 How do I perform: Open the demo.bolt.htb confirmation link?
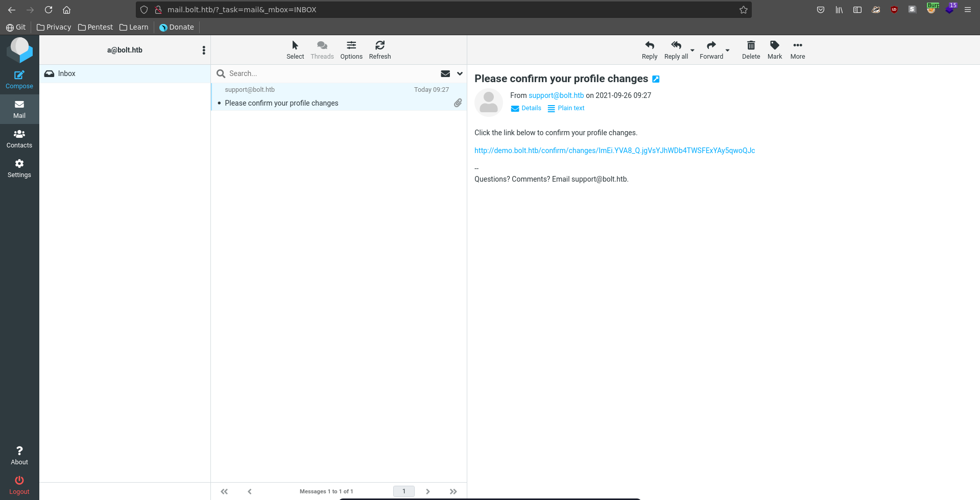click(x=614, y=151)
